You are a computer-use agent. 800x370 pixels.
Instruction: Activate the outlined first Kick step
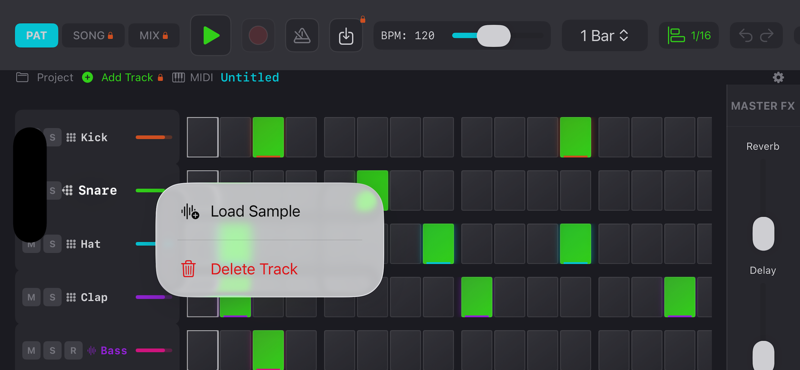203,137
